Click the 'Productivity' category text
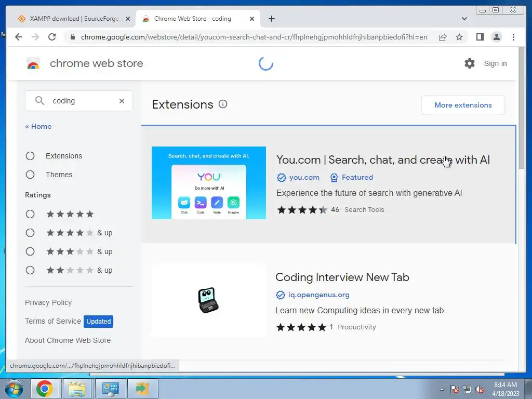The width and height of the screenshot is (532, 399). [x=357, y=327]
